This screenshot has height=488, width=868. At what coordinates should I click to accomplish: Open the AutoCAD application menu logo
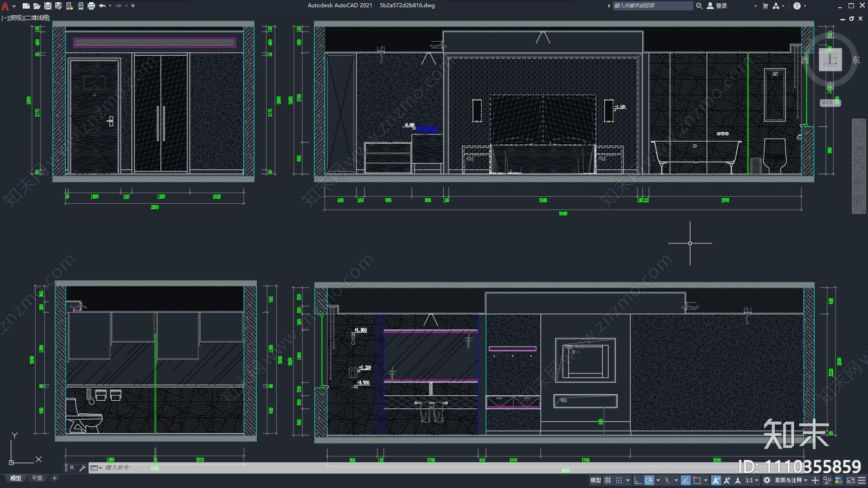[5, 6]
